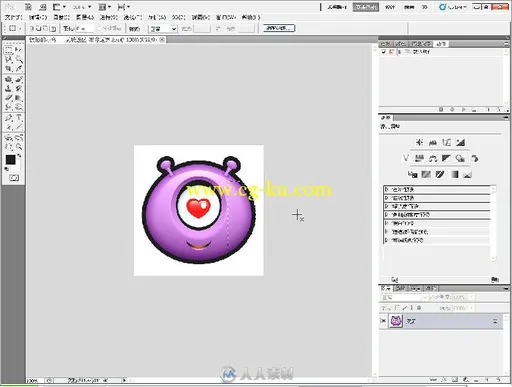Add a Vibrance adjustment layer
The height and width of the screenshot is (387, 512).
(406, 158)
